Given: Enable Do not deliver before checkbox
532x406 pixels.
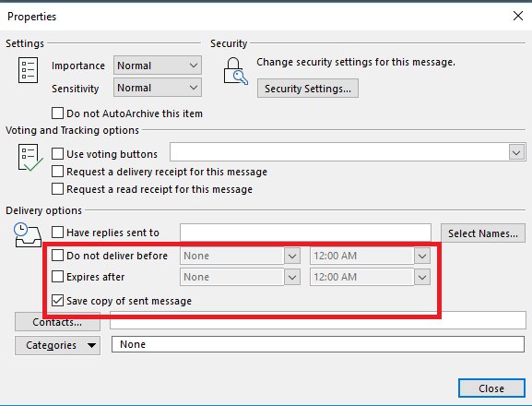Looking at the screenshot, I should pos(57,256).
